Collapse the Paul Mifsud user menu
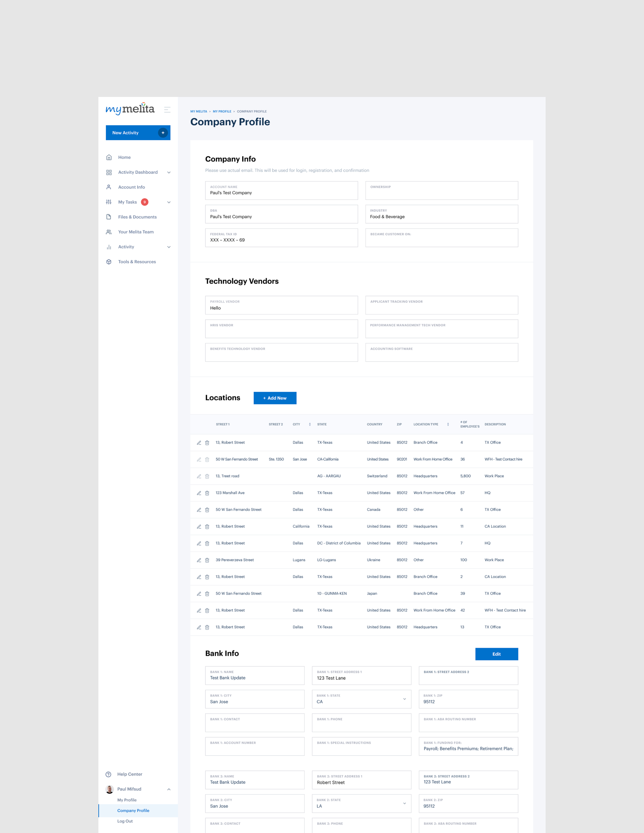Screen dimensions: 644x833 [x=169, y=789]
